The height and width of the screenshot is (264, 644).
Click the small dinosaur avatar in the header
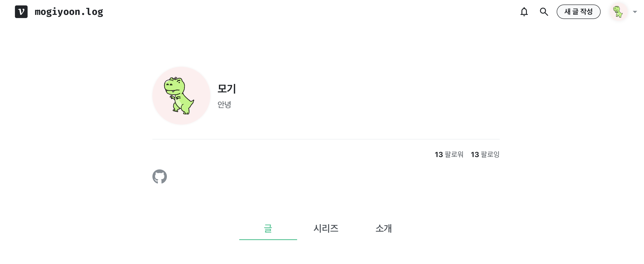[618, 12]
